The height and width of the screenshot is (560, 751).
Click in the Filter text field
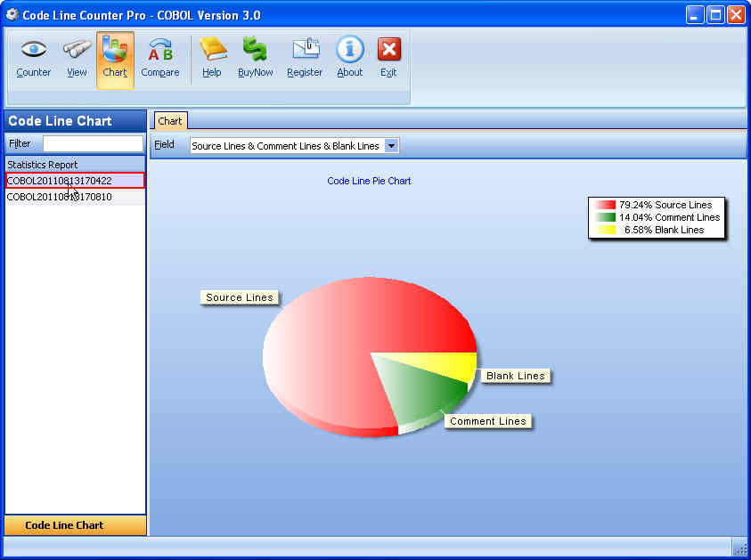(x=93, y=143)
